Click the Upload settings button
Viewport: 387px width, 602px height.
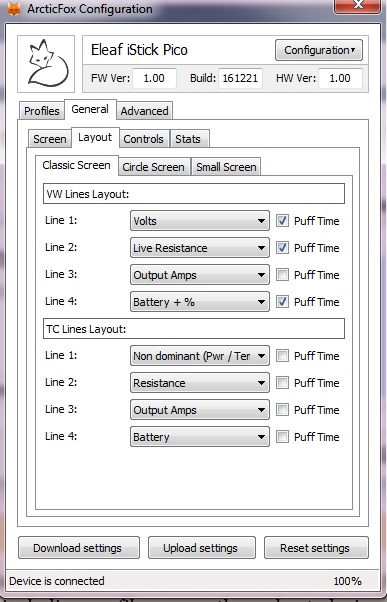tap(202, 547)
